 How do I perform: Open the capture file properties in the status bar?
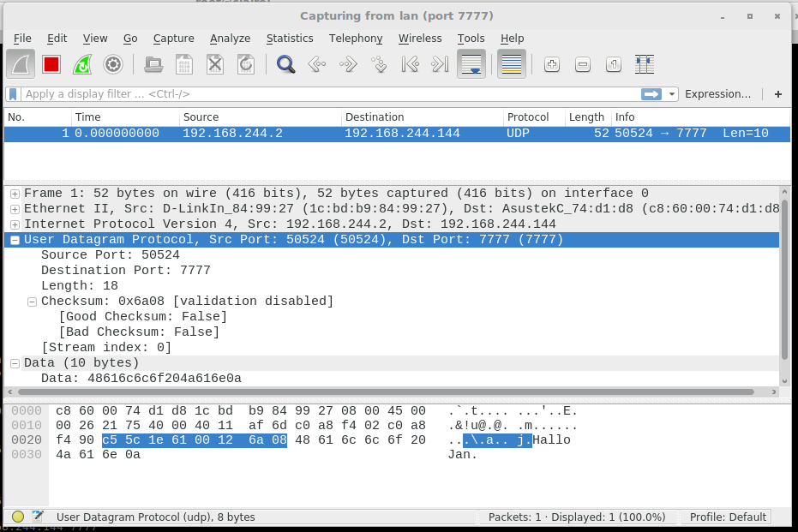coord(38,517)
